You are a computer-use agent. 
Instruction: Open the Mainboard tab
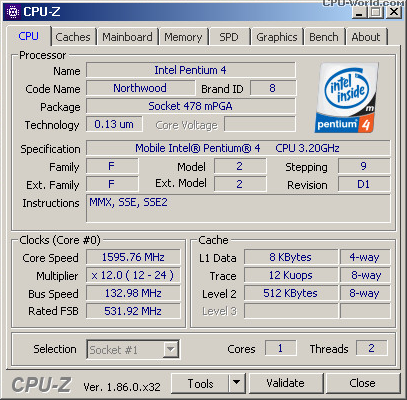click(127, 37)
